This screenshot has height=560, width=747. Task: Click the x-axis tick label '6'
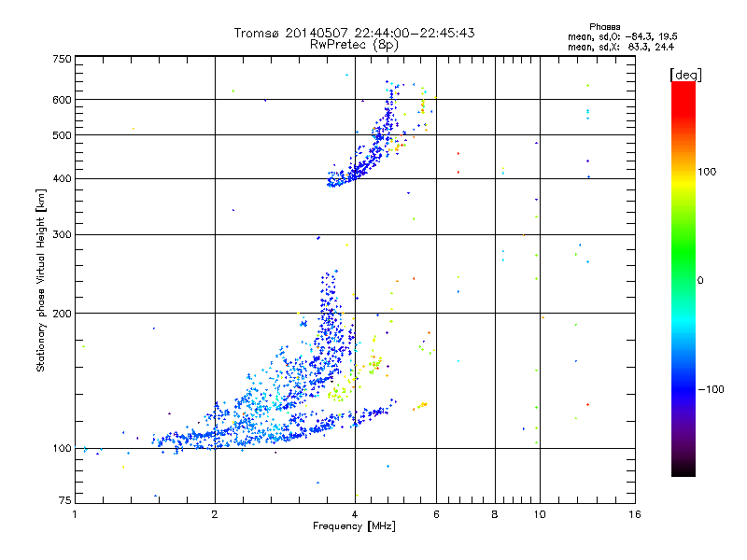coord(436,514)
